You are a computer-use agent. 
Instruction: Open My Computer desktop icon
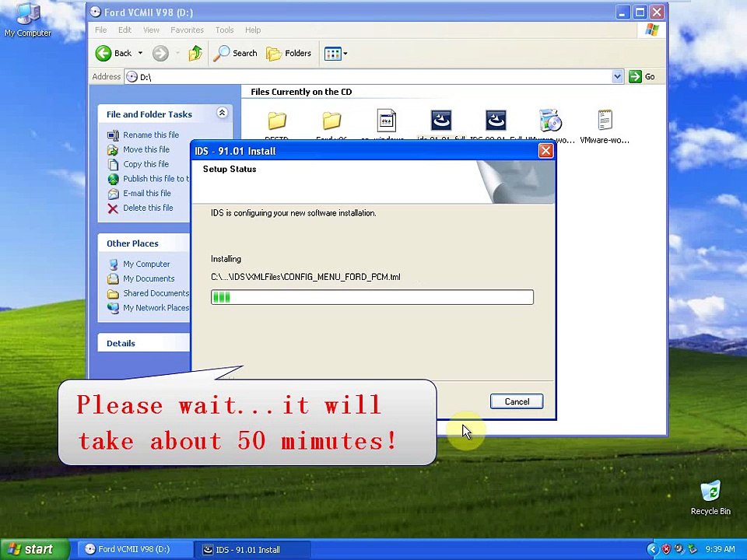point(28,19)
